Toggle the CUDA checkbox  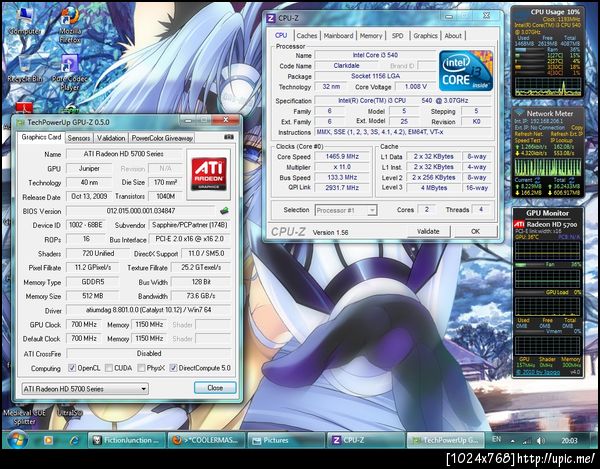click(109, 368)
